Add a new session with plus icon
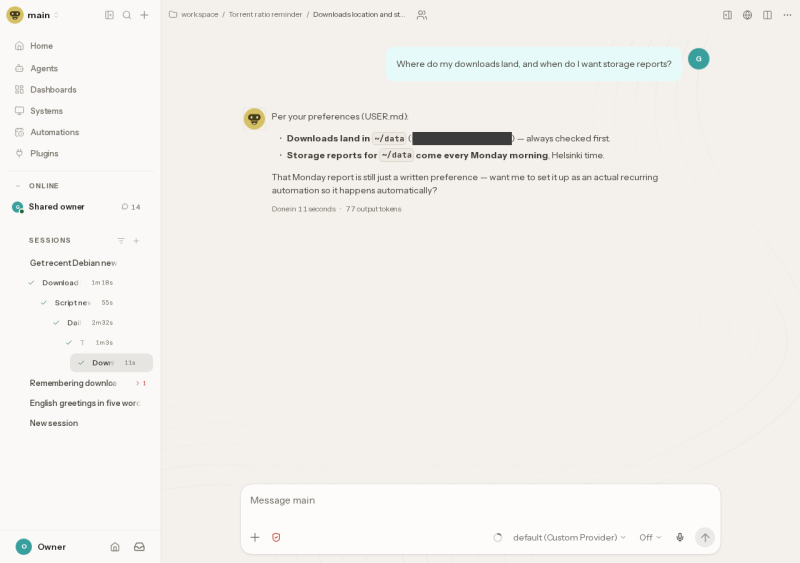Image resolution: width=800 pixels, height=563 pixels. point(136,240)
